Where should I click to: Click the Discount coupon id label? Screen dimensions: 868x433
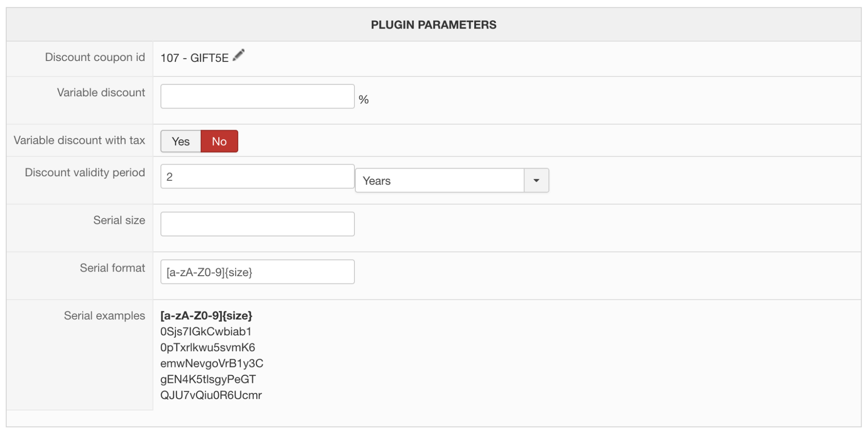tap(95, 57)
